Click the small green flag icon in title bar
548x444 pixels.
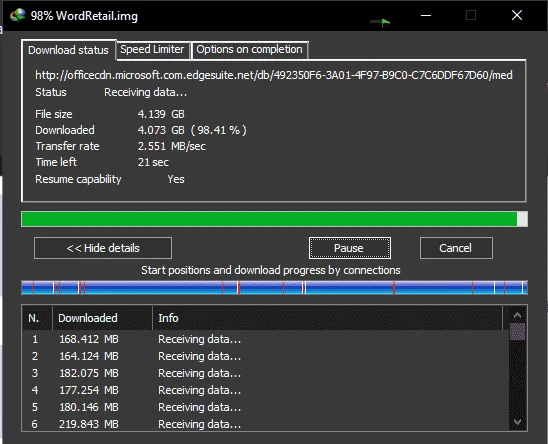coord(385,23)
